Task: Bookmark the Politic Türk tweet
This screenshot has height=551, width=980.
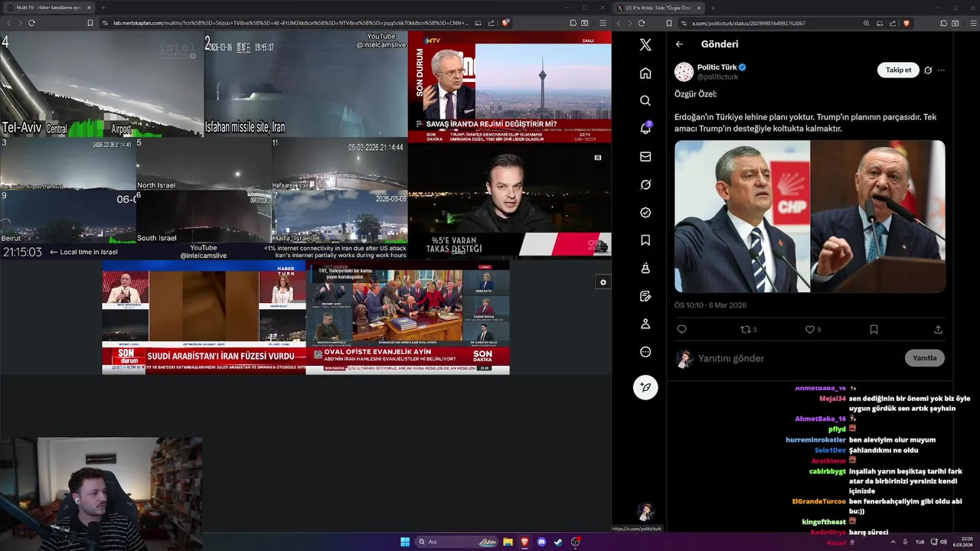Action: (874, 330)
